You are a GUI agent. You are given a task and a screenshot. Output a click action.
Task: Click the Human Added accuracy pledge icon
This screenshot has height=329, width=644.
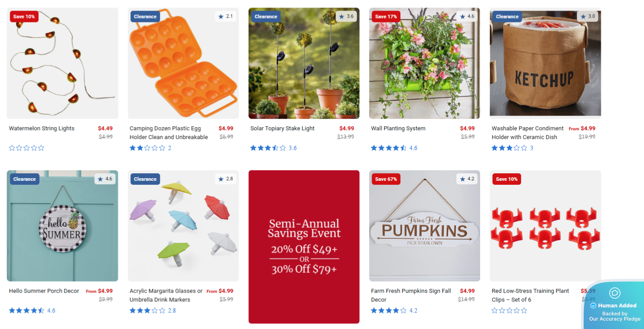point(615,293)
